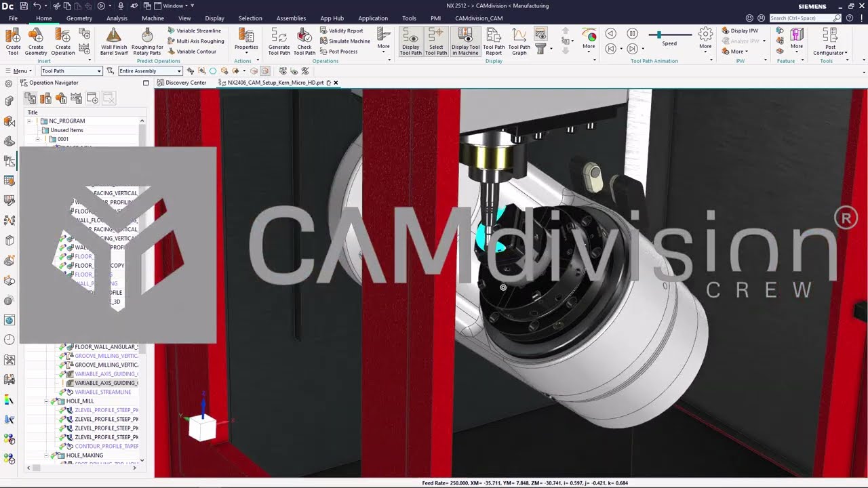Jump to the previous operation in animation

click(610, 49)
